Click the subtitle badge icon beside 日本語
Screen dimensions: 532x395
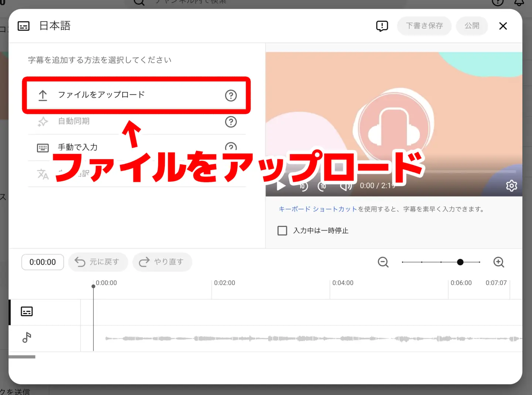pyautogui.click(x=23, y=26)
